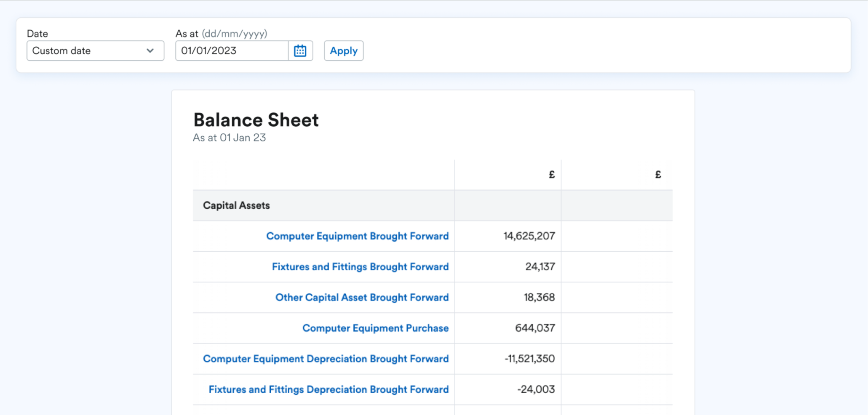Screen dimensions: 868x415
Task: Open Other Capital Asset Brought Forward link
Action: [362, 298]
